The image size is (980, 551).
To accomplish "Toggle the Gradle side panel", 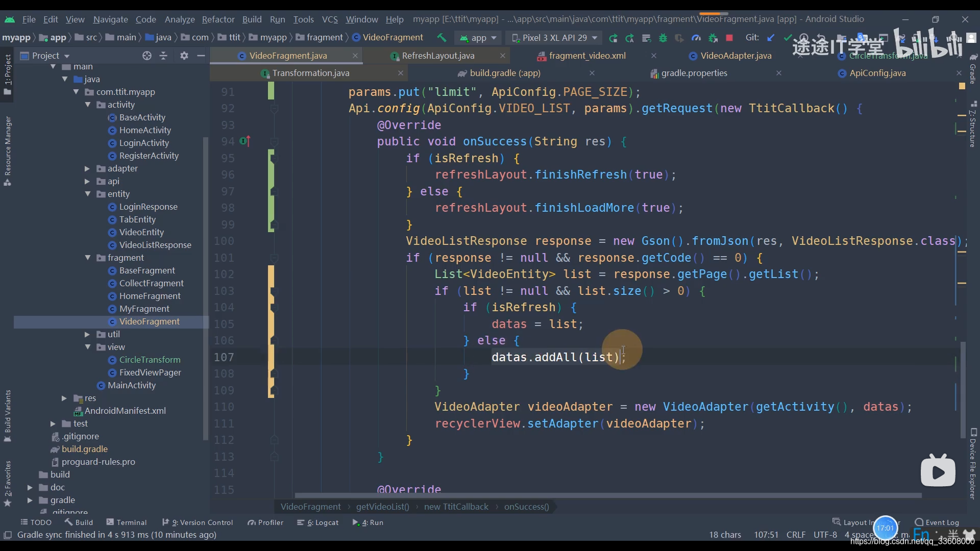I will pos(972,69).
